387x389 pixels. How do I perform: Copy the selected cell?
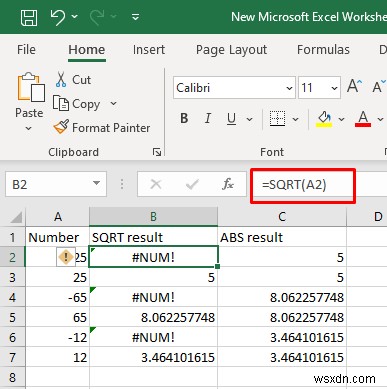tap(77, 104)
